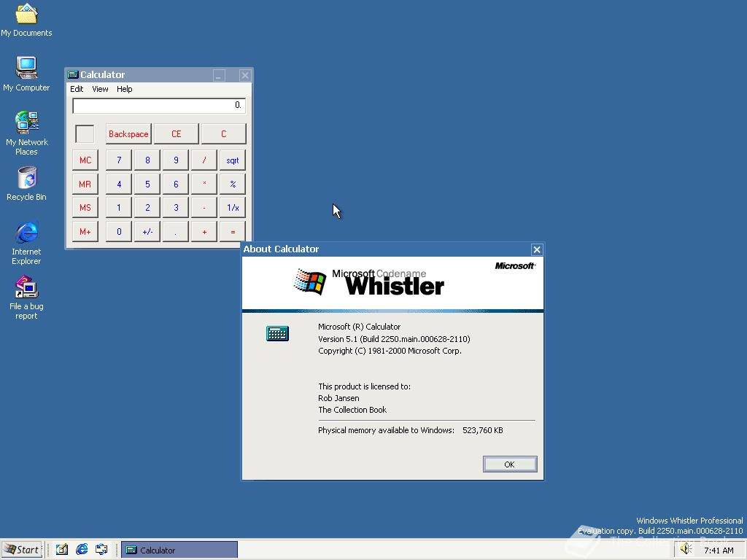Click the Calculator display field
Viewport: 747px width, 560px height.
pyautogui.click(x=158, y=106)
